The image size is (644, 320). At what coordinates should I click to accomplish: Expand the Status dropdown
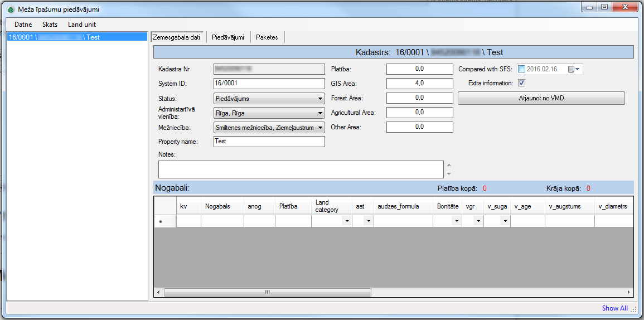[320, 99]
